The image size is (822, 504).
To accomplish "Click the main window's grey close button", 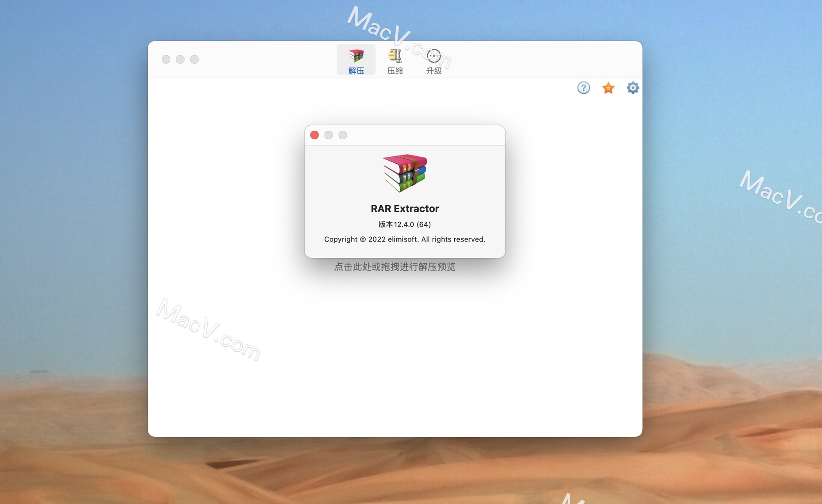I will (x=166, y=60).
